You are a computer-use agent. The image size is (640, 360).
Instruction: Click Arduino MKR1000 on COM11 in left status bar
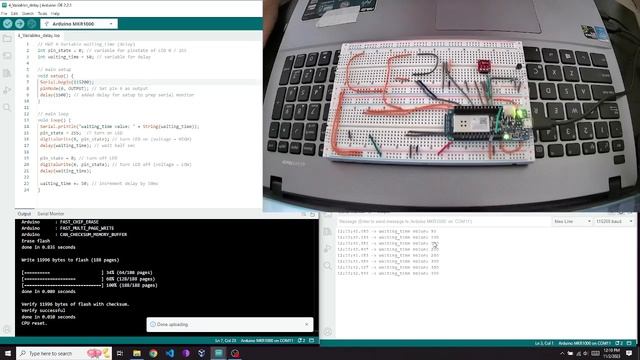coord(267,340)
